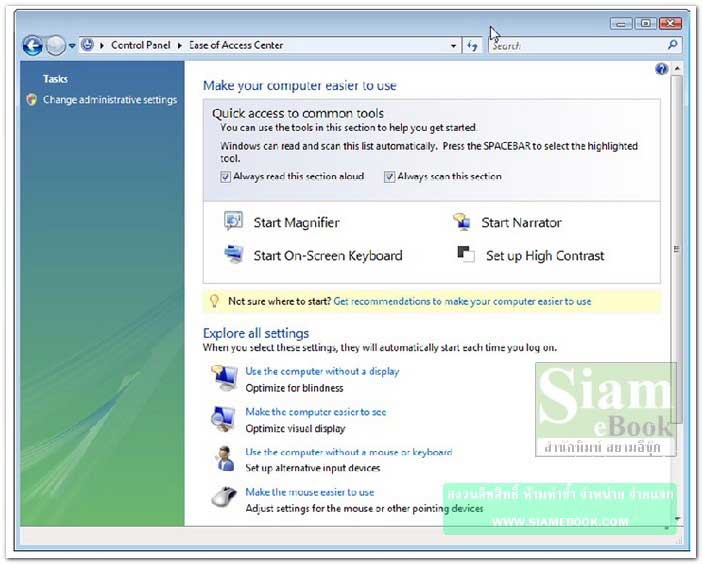This screenshot has height=564, width=702.
Task: Click the Explore all settings heading
Action: (x=256, y=333)
